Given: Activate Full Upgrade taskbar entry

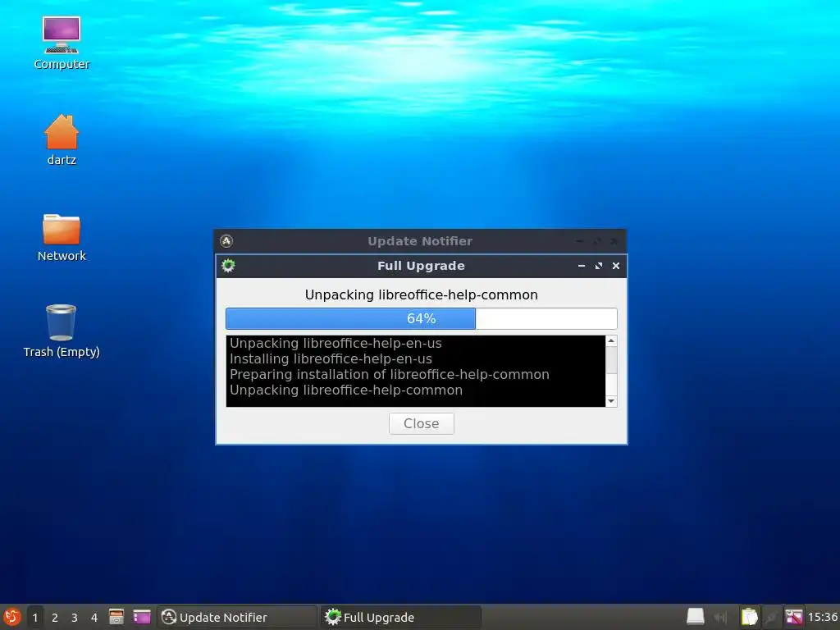Looking at the screenshot, I should [401, 617].
